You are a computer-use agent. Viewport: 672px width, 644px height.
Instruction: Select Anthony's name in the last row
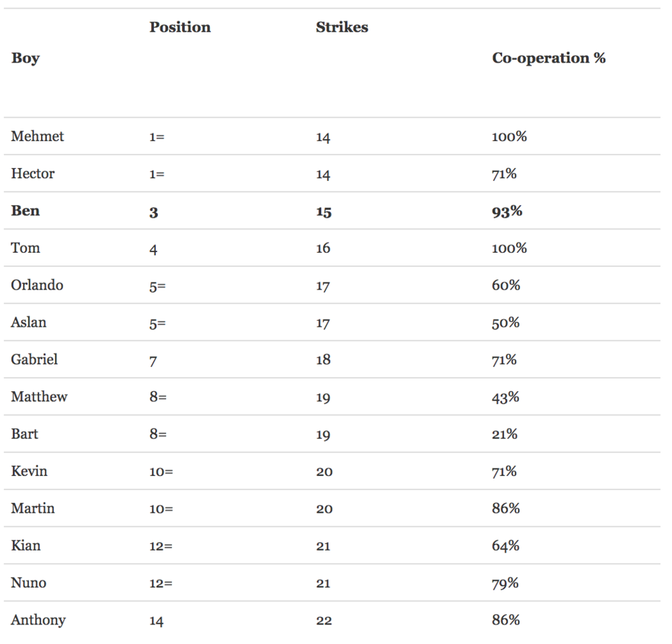point(38,620)
